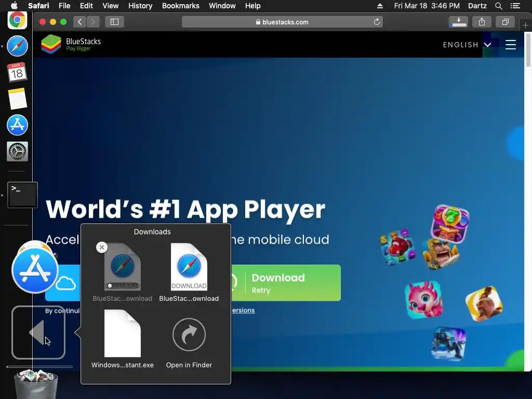This screenshot has height=399, width=532.
Task: Open System Preferences gear in Dock
Action: 17,151
